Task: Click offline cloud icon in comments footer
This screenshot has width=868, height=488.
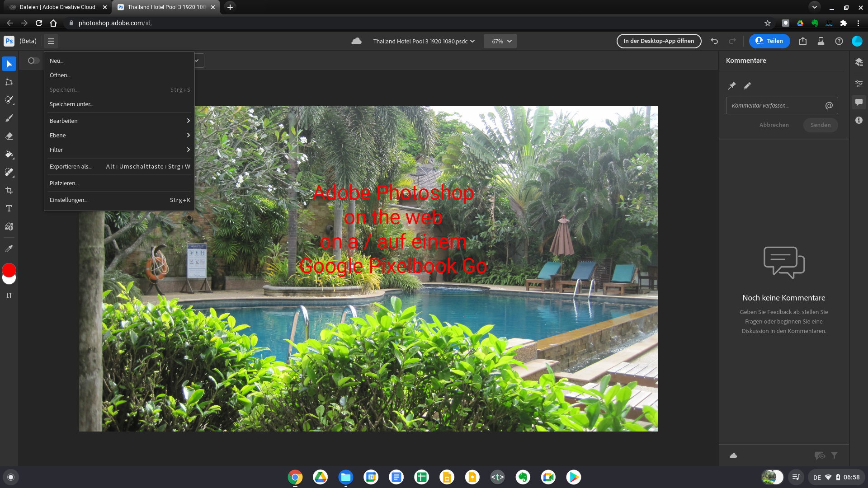Action: [733, 455]
